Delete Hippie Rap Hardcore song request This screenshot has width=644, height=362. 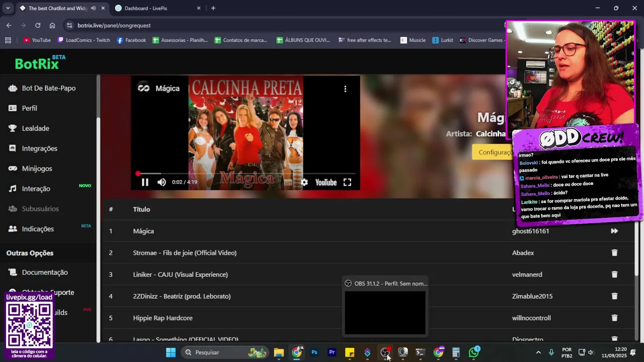pos(614,318)
